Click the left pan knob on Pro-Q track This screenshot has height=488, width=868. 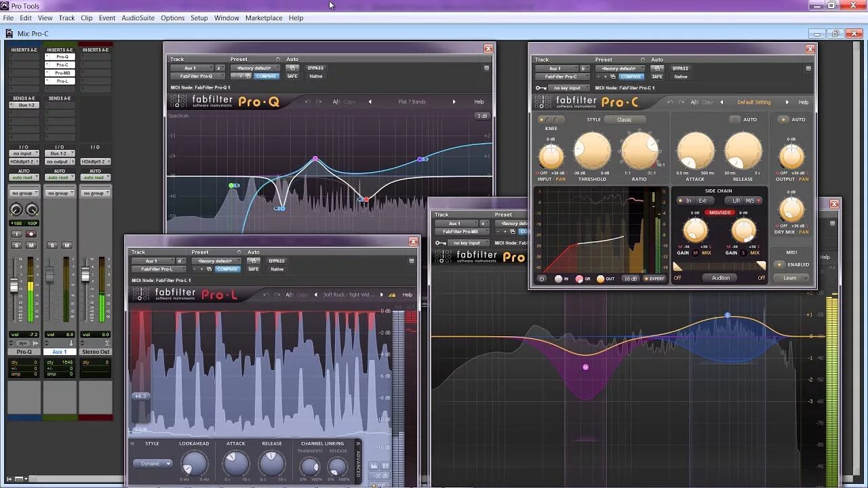point(16,210)
